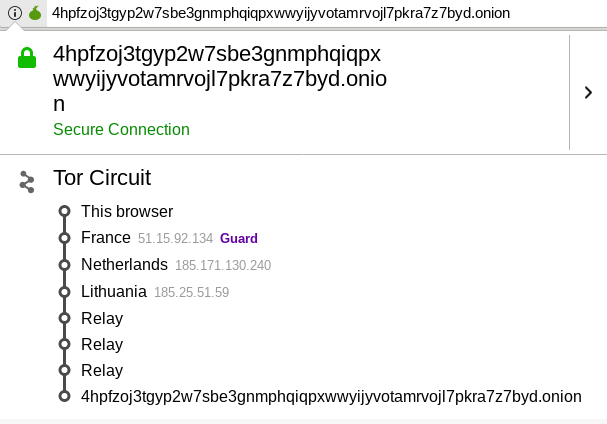This screenshot has height=424, width=607.
Task: Select the This browser circuit node
Action: [x=127, y=211]
